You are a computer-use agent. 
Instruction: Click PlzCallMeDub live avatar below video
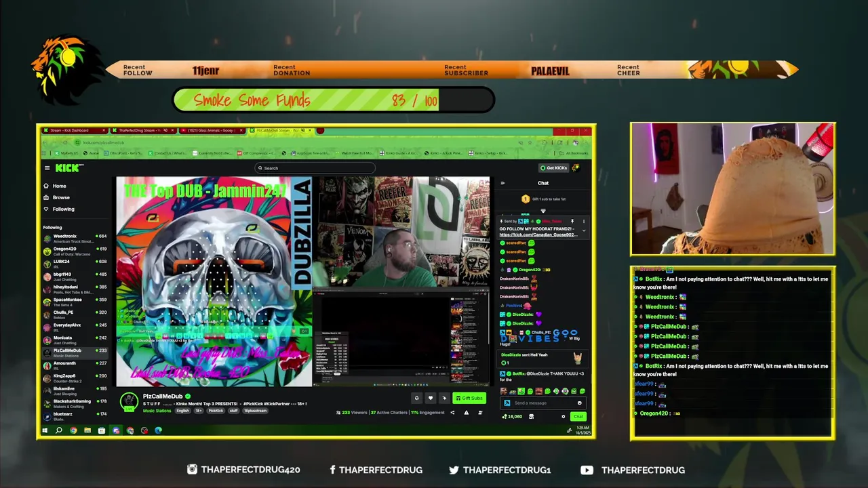pyautogui.click(x=129, y=401)
